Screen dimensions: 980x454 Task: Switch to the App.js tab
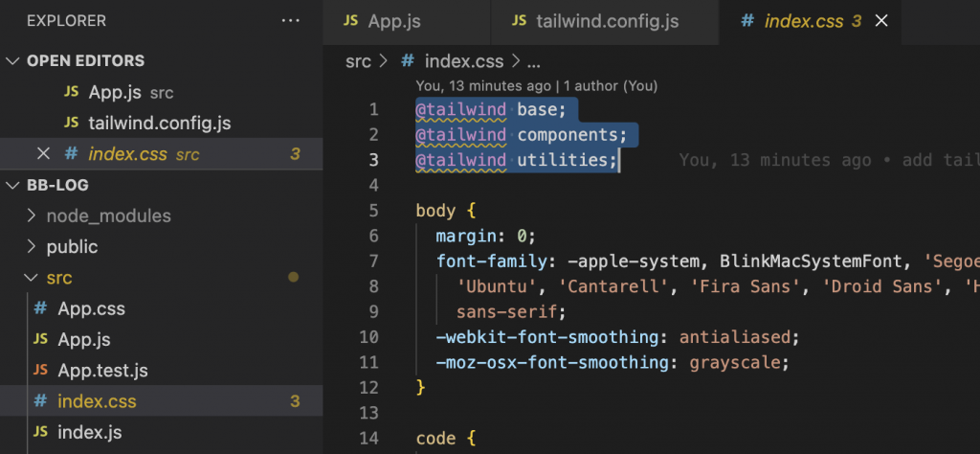pos(393,20)
